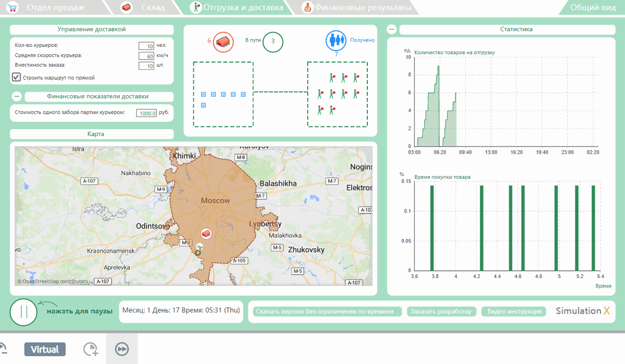The width and height of the screenshot is (625, 364).
Task: Click the speed up clock-plus icon
Action: [x=91, y=349]
